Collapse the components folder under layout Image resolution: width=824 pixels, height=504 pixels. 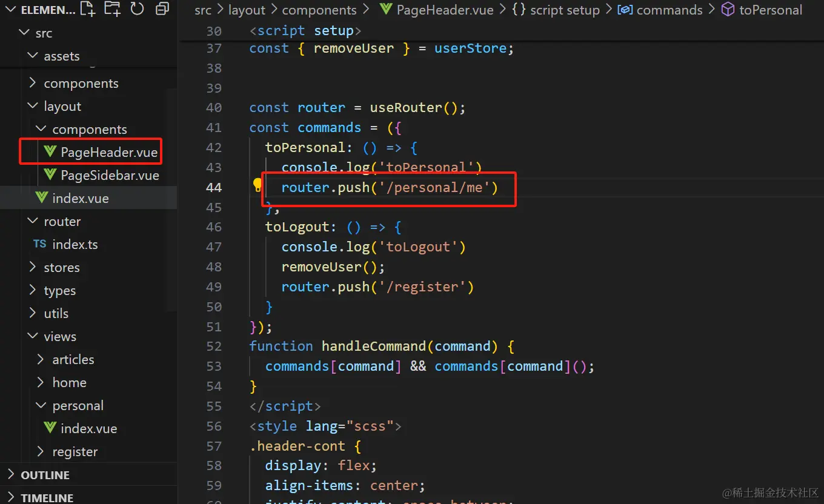coord(41,129)
